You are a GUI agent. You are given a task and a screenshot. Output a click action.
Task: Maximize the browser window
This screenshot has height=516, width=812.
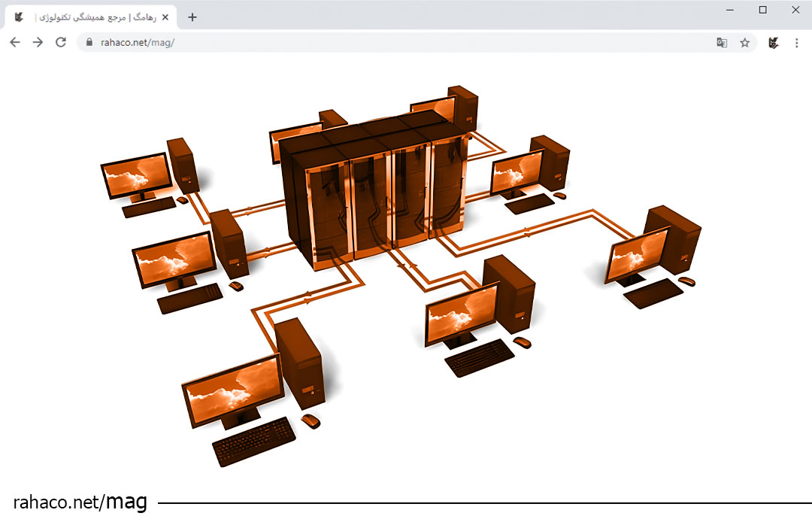(x=762, y=10)
